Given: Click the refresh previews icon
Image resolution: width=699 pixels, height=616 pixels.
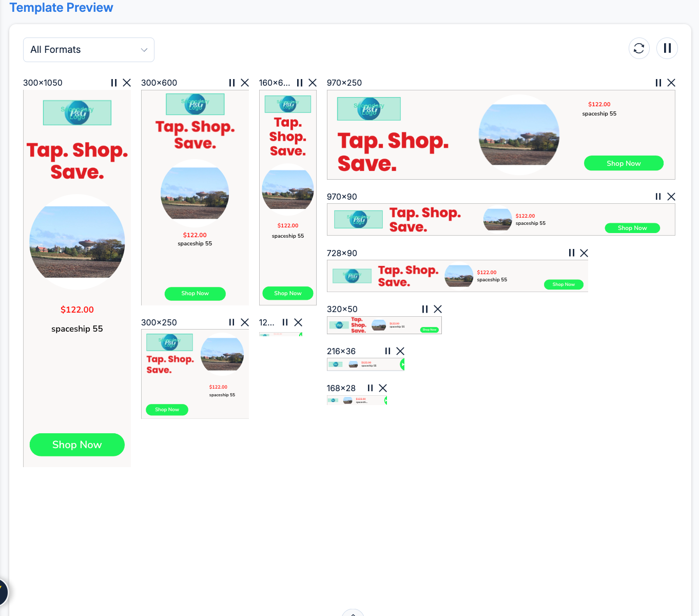Looking at the screenshot, I should [639, 48].
